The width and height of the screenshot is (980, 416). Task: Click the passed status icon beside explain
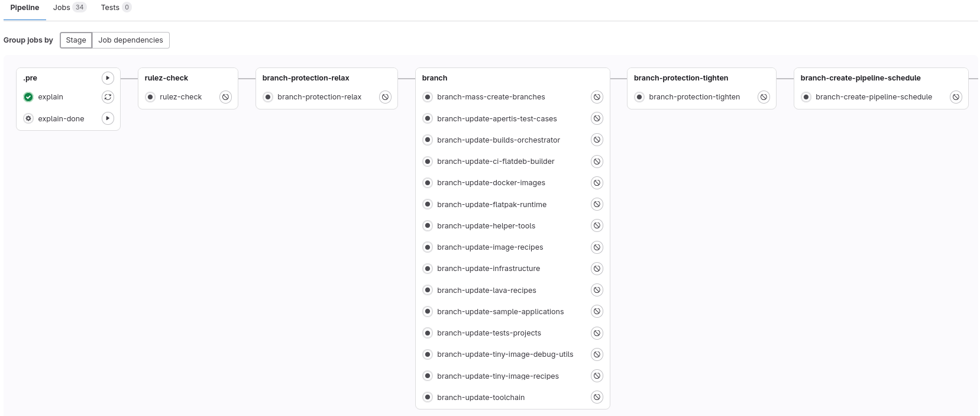28,97
